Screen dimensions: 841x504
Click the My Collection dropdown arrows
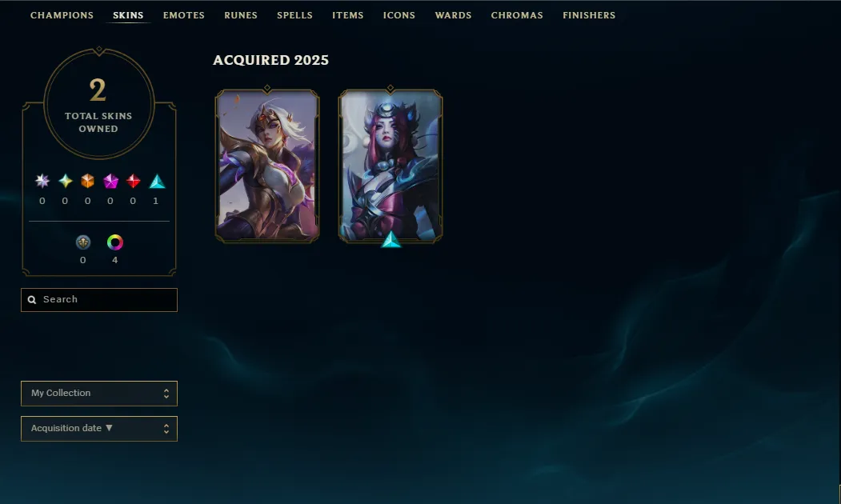pos(166,394)
